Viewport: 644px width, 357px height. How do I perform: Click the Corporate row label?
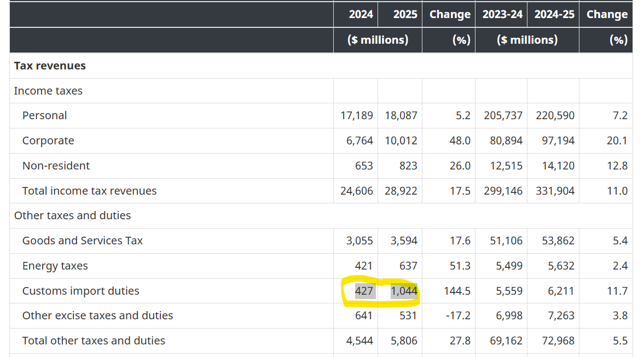[x=48, y=141]
